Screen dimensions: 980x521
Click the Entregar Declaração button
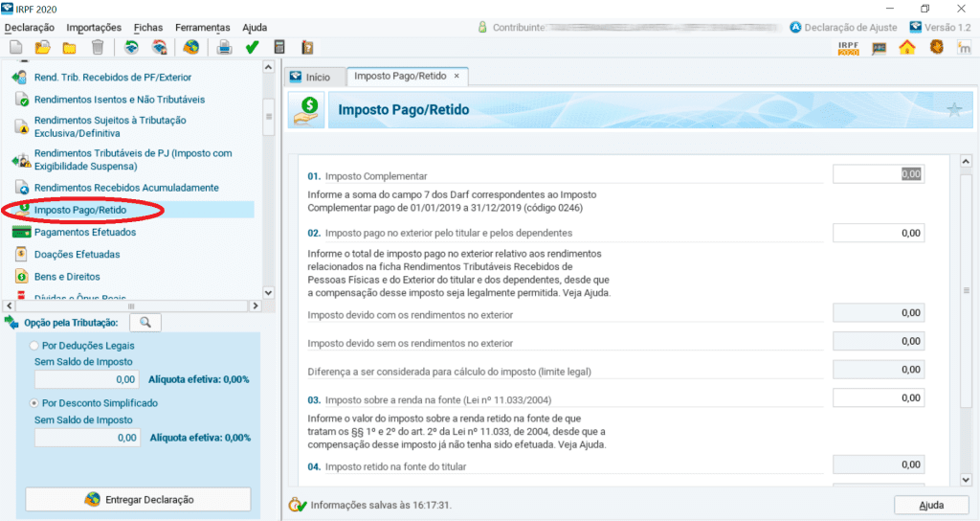tap(138, 499)
